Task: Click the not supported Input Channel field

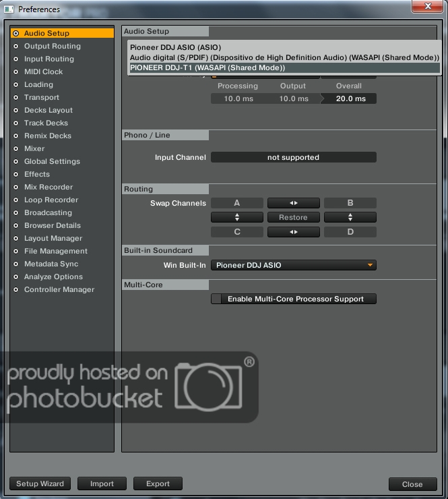Action: [x=294, y=157]
